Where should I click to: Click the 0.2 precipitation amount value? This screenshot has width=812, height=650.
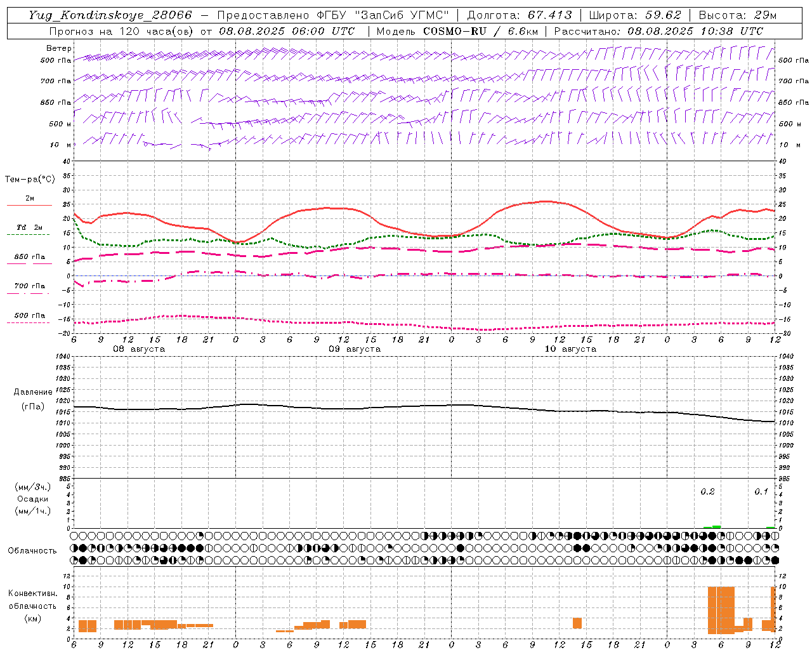pos(707,492)
